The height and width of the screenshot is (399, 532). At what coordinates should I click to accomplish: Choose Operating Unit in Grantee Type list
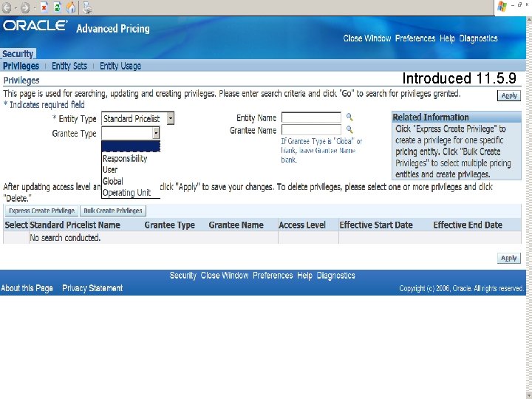(126, 192)
